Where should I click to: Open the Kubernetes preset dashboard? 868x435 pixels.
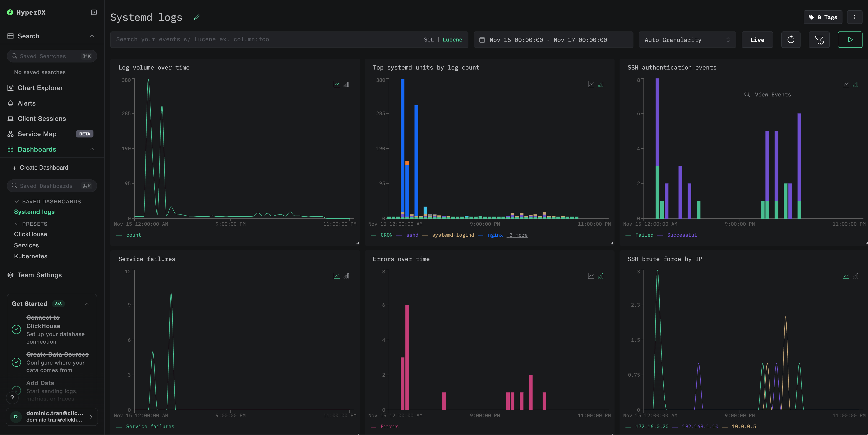(31, 256)
